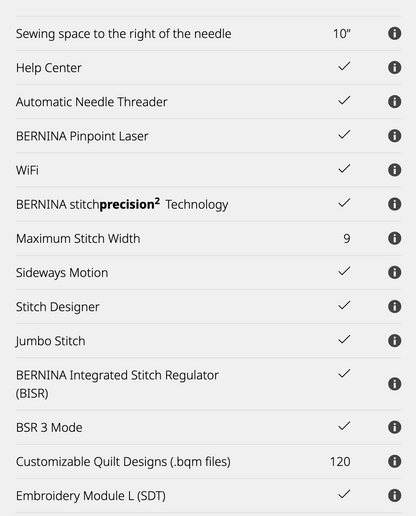
Task: Open Maximum Stitch Width info icon
Action: [x=394, y=238]
